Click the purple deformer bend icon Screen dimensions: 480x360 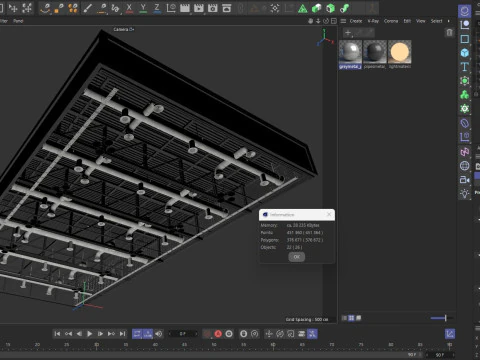pos(465,123)
